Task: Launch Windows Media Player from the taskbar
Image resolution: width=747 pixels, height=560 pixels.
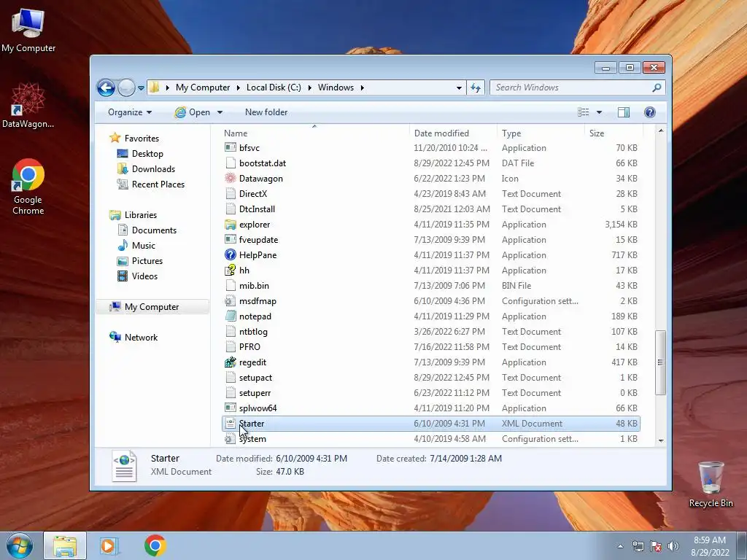Action: [109, 545]
